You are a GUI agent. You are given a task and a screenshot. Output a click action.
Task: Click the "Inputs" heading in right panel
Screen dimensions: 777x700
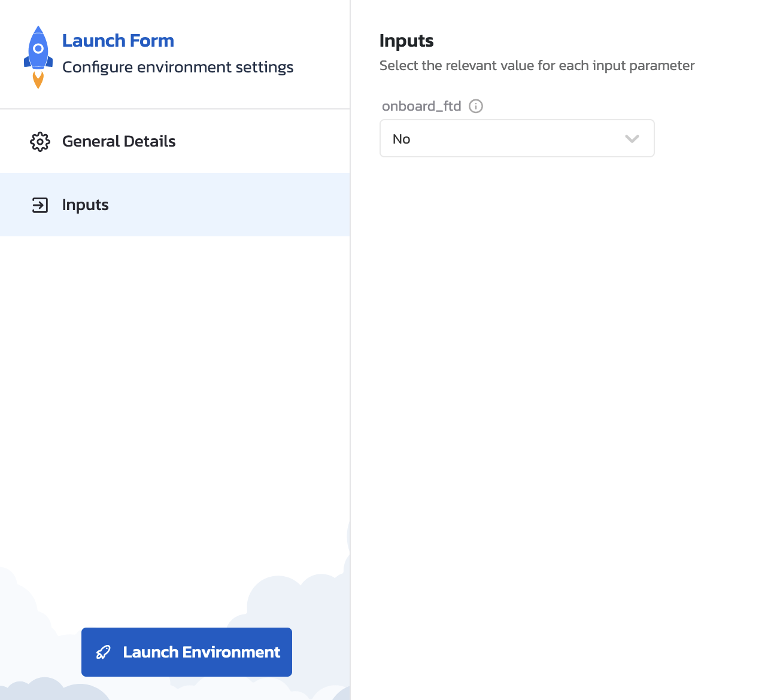pyautogui.click(x=406, y=41)
